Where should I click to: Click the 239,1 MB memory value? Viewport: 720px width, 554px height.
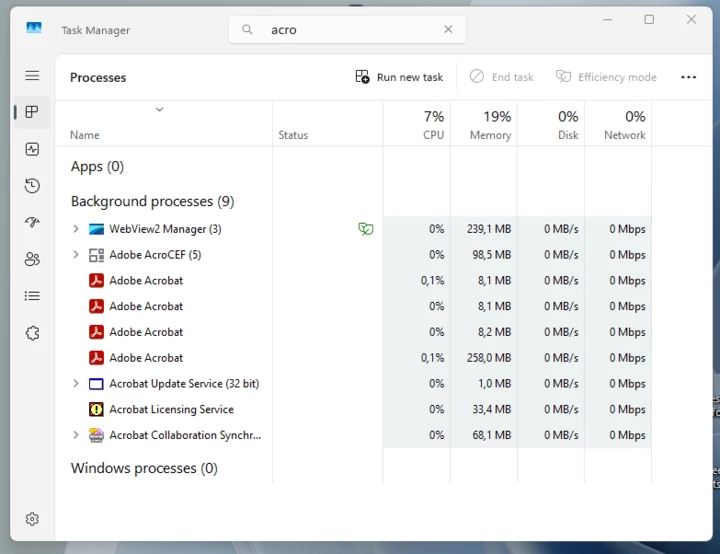[x=489, y=229]
